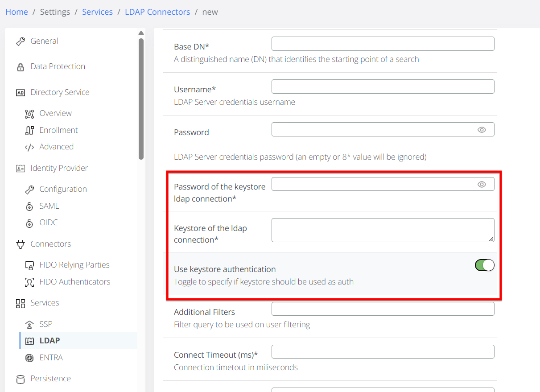This screenshot has height=392, width=540.
Task: Click the Enrollment icon in sidebar
Action: [x=29, y=130]
